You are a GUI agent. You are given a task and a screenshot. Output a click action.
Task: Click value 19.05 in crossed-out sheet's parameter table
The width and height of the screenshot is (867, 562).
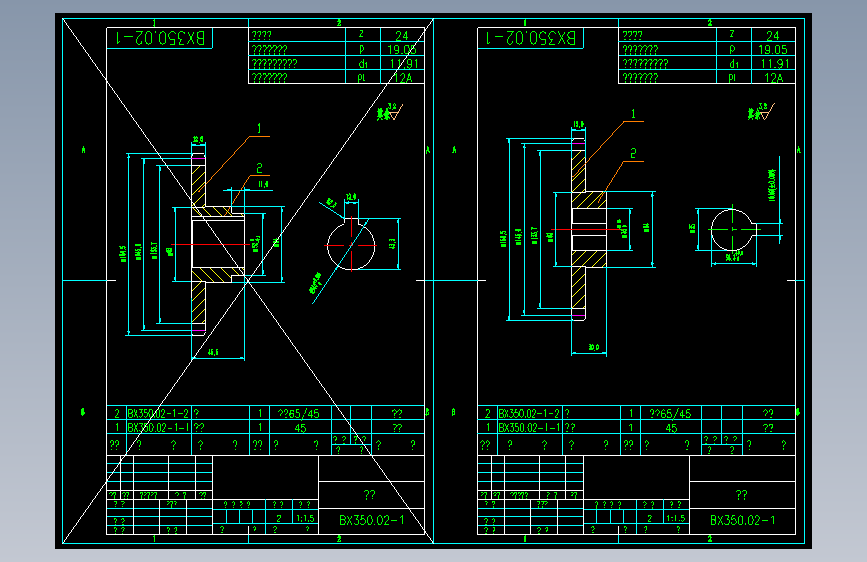[401, 49]
